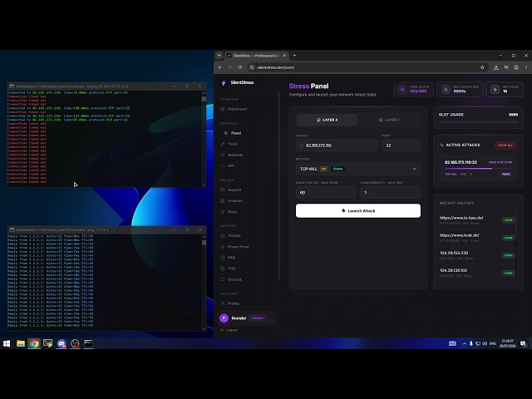
Task: Open Tools from the sidebar
Action: click(233, 144)
